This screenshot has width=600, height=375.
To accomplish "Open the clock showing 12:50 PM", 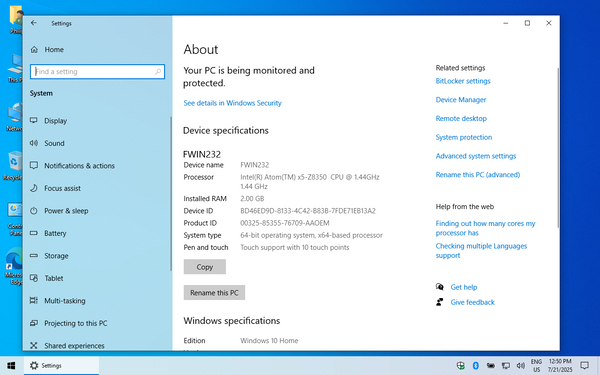I will [560, 365].
